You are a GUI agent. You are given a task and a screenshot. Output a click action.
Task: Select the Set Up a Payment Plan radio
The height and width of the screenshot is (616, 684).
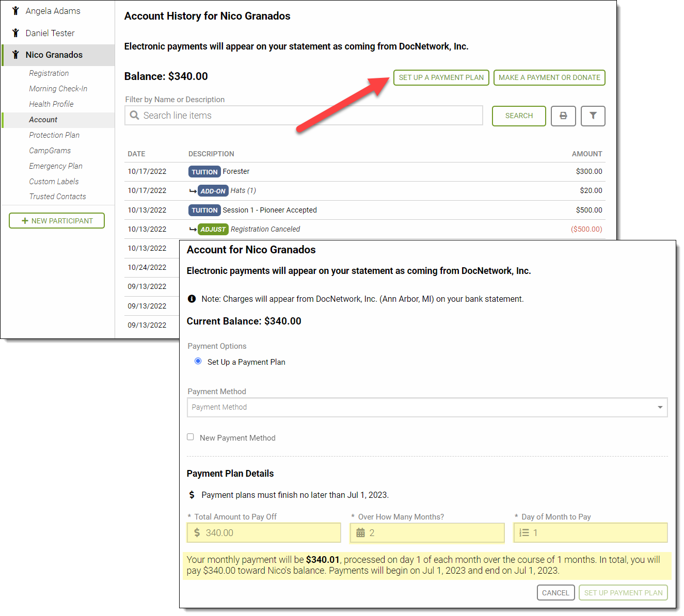tap(198, 362)
